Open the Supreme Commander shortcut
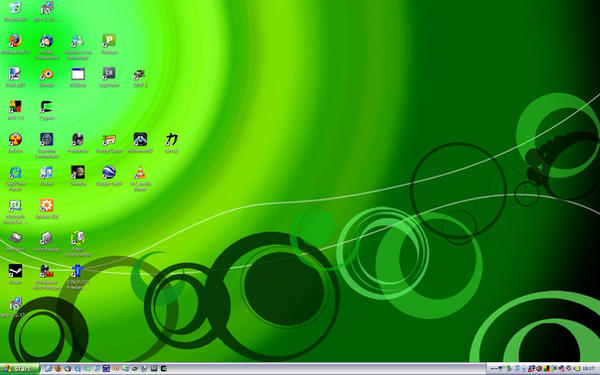Viewport: 600px width, 375px height. click(x=47, y=140)
